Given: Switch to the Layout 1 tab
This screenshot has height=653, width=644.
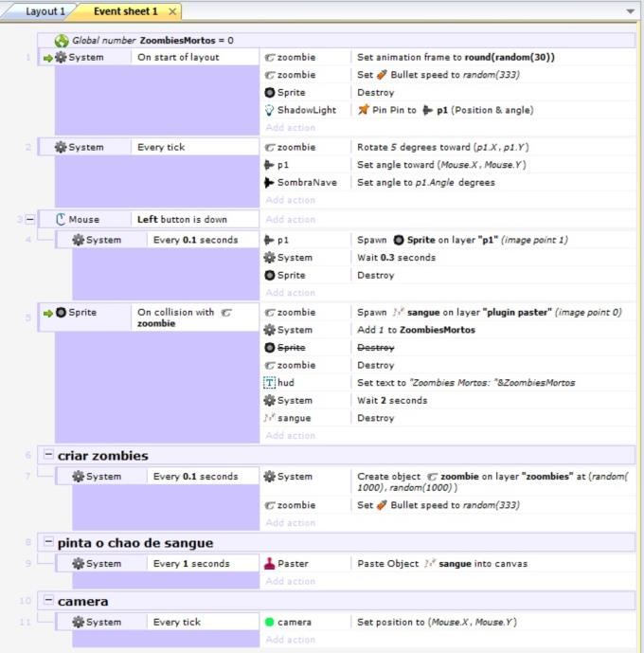Looking at the screenshot, I should coord(45,11).
